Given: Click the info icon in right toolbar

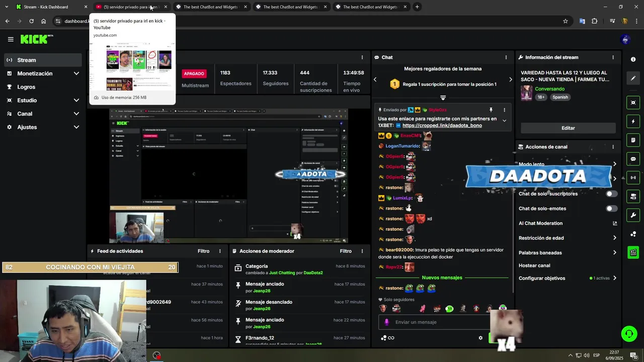Looking at the screenshot, I should pyautogui.click(x=633, y=59).
